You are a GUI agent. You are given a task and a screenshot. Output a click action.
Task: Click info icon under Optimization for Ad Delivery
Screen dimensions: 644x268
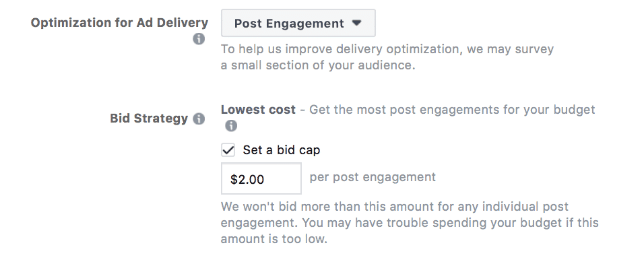[x=199, y=40]
